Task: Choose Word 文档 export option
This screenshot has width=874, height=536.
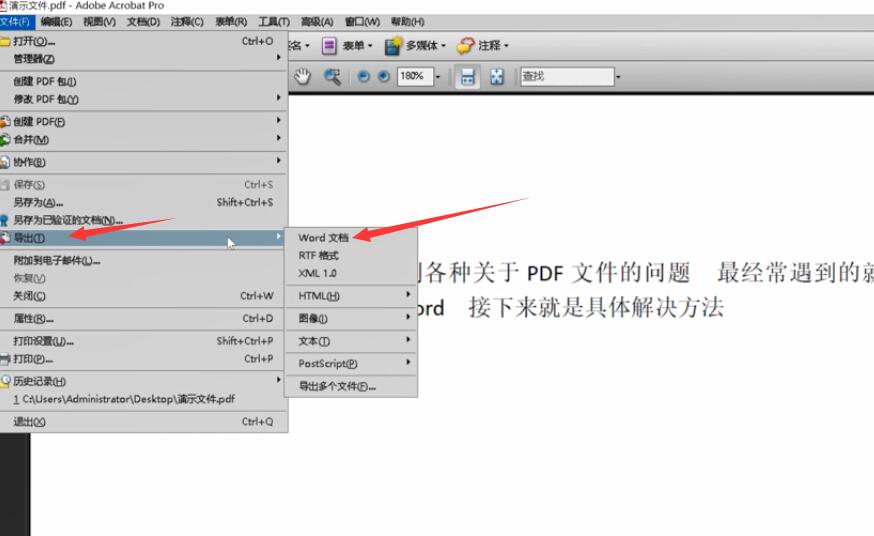Action: coord(351,237)
